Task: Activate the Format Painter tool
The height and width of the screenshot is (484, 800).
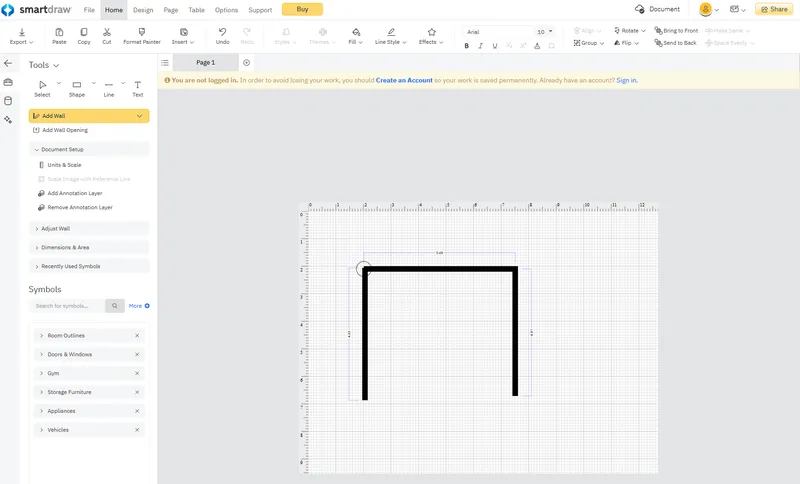Action: pos(142,36)
